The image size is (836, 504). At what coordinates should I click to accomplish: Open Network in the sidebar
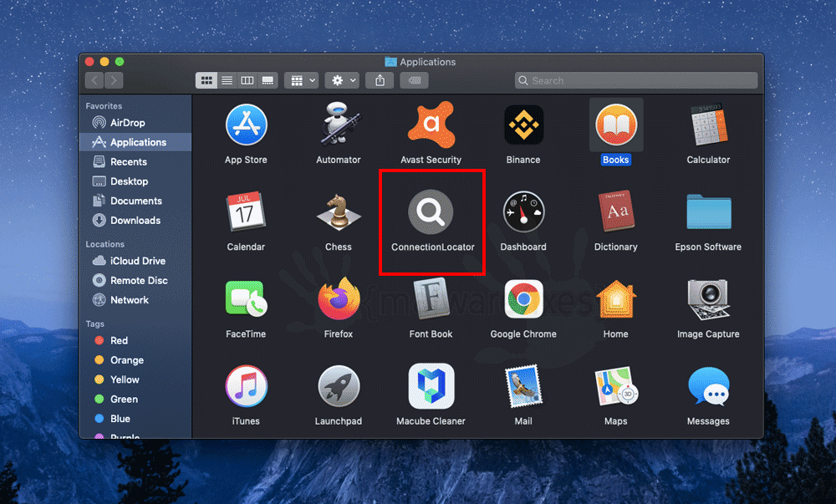(x=135, y=300)
